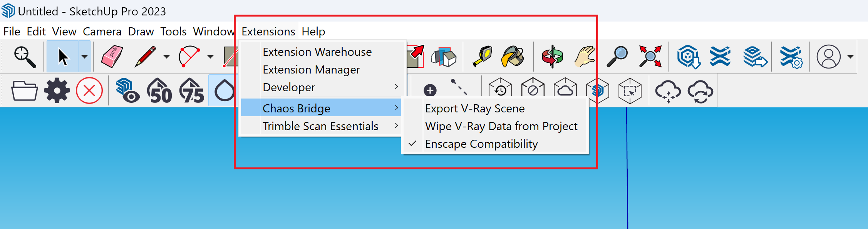Open the Extension Manager gear icon
Image resolution: width=868 pixels, height=229 pixels.
coord(791,57)
